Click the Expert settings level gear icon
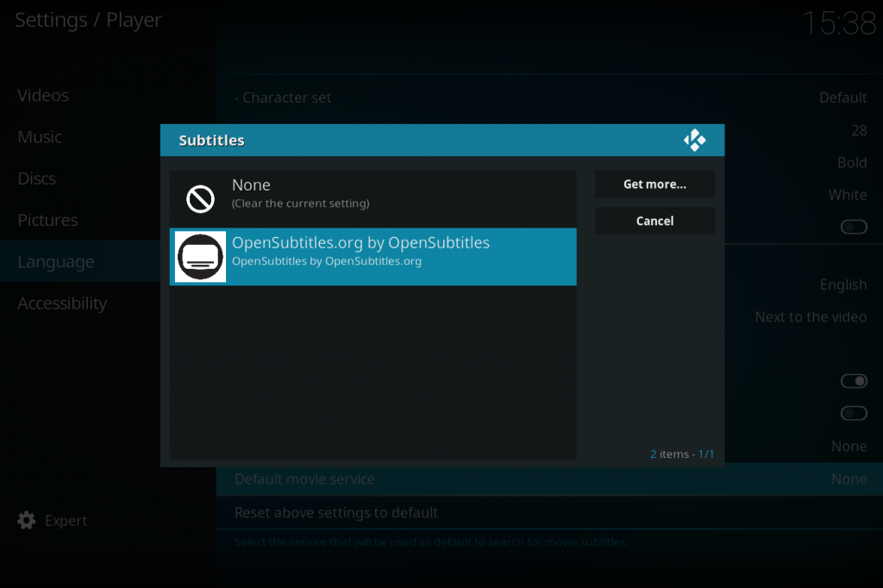The image size is (883, 588). 27,521
